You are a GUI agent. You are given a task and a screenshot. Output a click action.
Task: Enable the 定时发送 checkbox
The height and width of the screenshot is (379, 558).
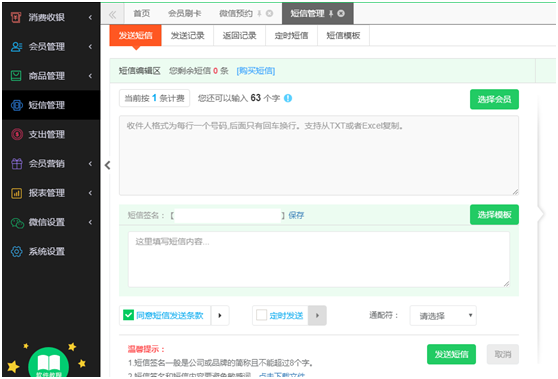click(261, 315)
